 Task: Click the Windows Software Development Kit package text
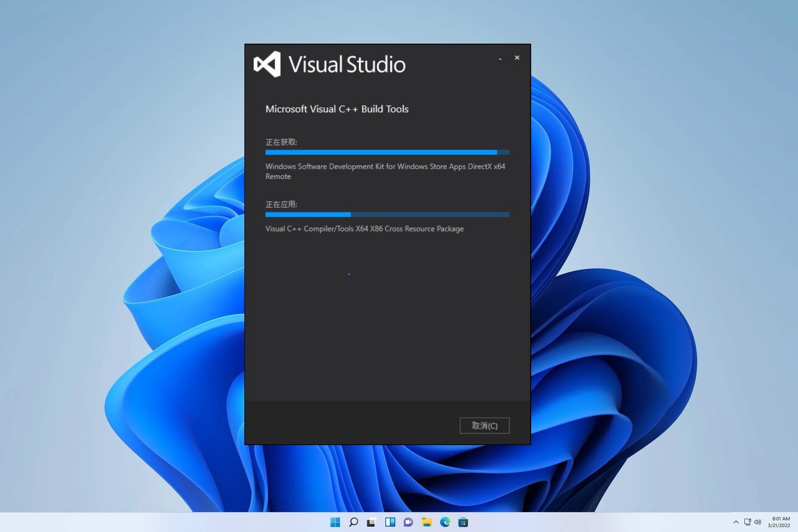coord(385,171)
